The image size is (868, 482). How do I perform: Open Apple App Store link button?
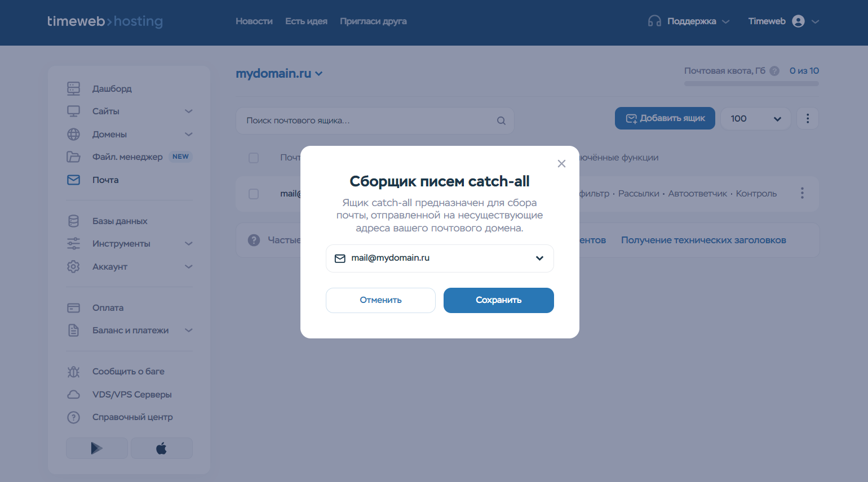(x=162, y=448)
